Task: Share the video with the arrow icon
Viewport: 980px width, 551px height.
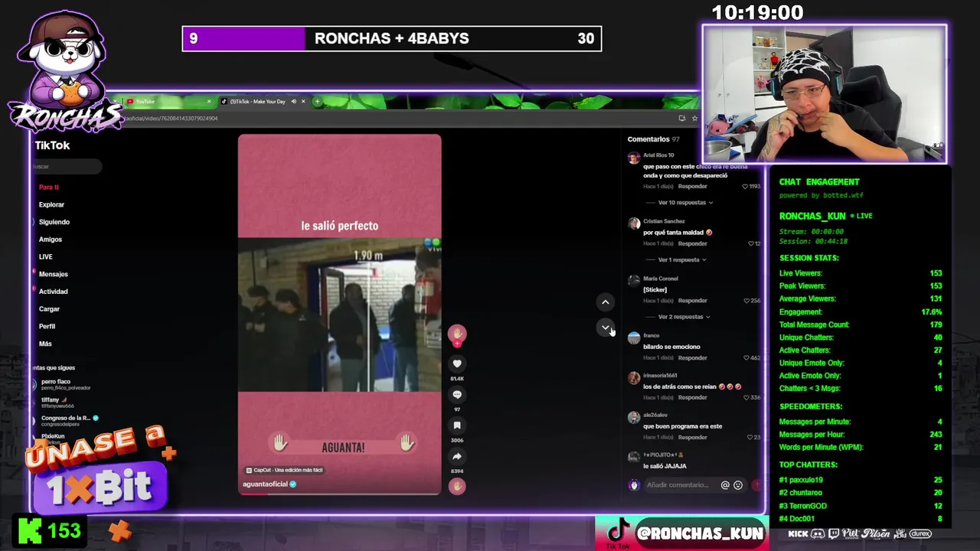Action: (457, 456)
